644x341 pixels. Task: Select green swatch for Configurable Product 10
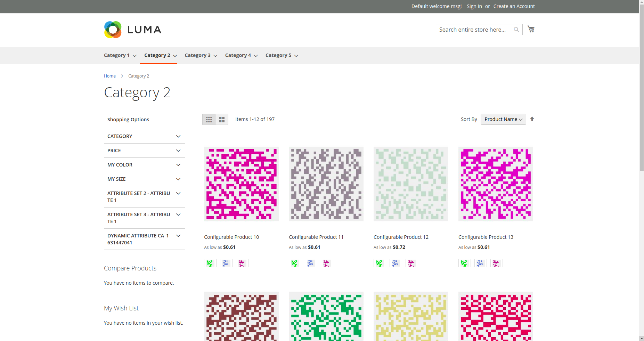click(210, 263)
